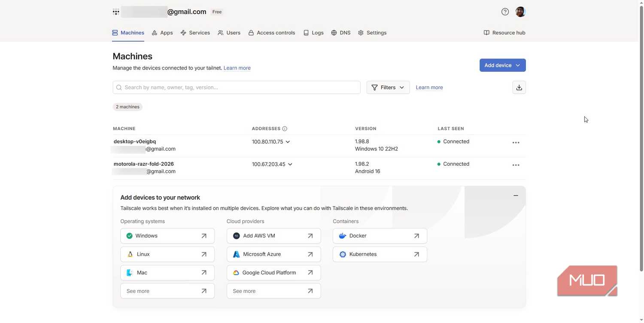Open the Resource hub link
This screenshot has width=644, height=323.
[504, 33]
